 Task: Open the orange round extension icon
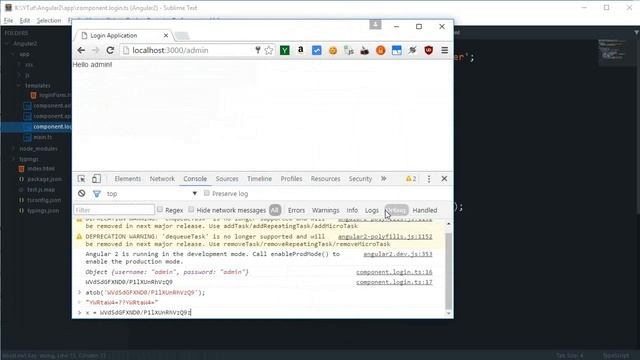tap(380, 50)
